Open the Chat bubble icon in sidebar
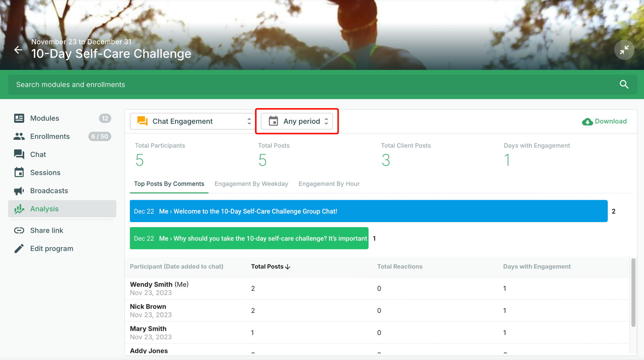This screenshot has height=360, width=644. click(x=19, y=154)
